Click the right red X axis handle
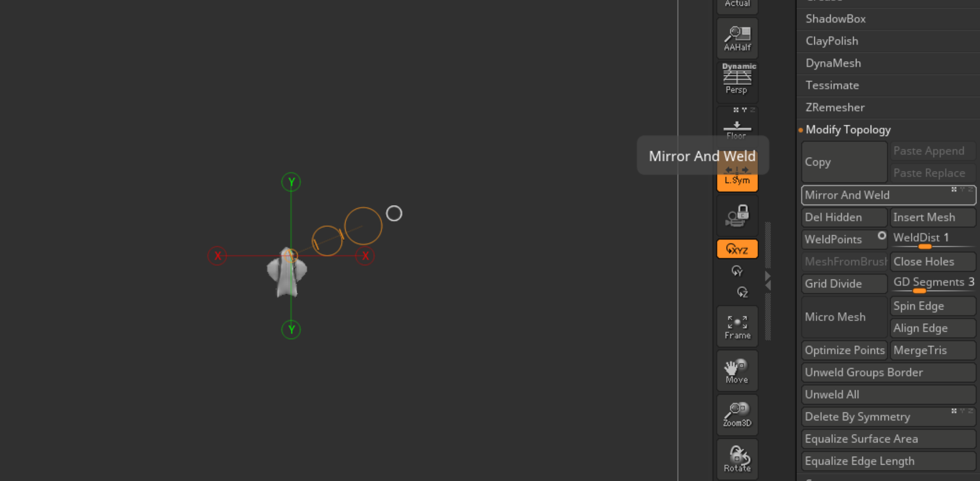 click(365, 256)
